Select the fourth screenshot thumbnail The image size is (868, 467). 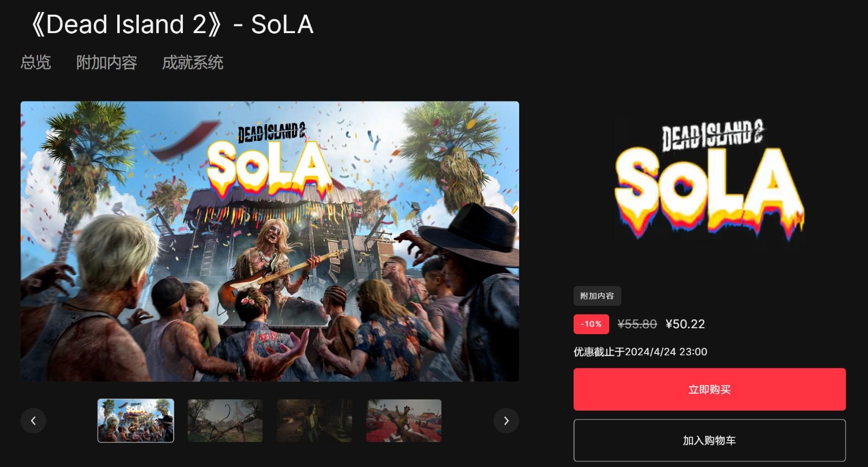pos(404,420)
